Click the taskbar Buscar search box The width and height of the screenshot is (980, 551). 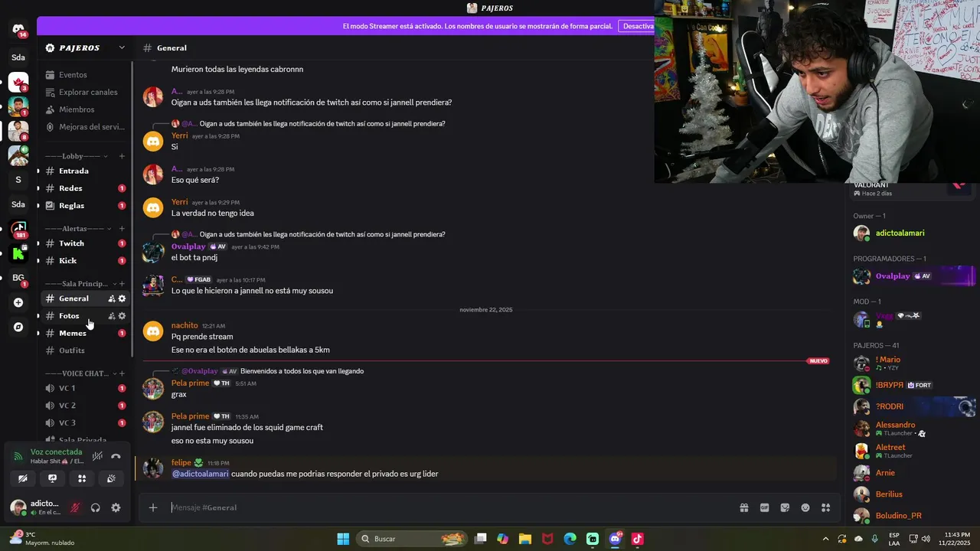[x=412, y=539]
